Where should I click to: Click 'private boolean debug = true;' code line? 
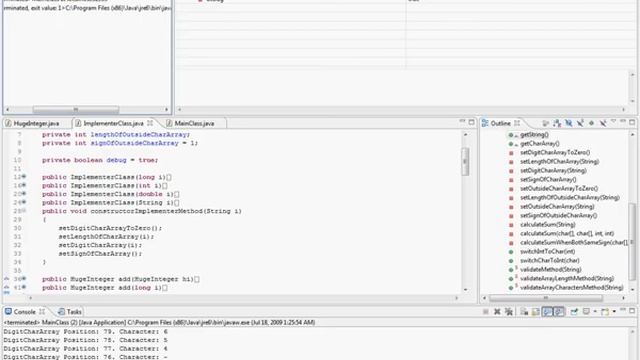click(x=100, y=160)
